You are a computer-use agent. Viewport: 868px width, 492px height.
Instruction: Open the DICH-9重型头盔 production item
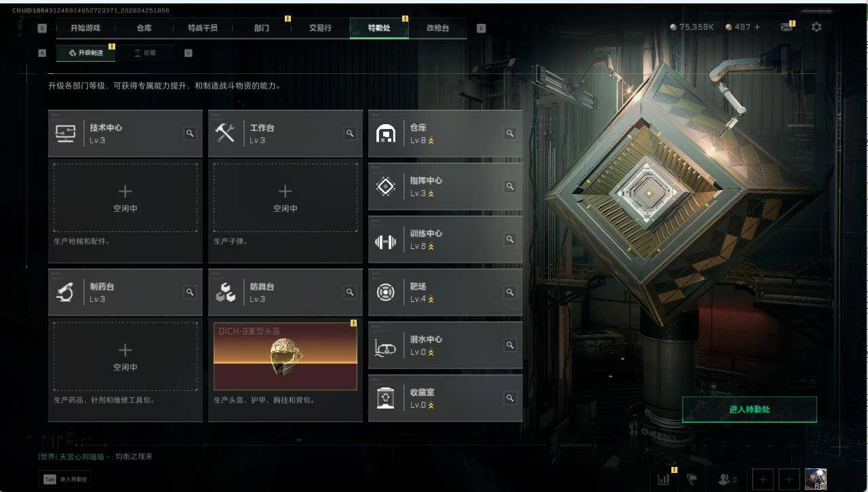pos(285,356)
